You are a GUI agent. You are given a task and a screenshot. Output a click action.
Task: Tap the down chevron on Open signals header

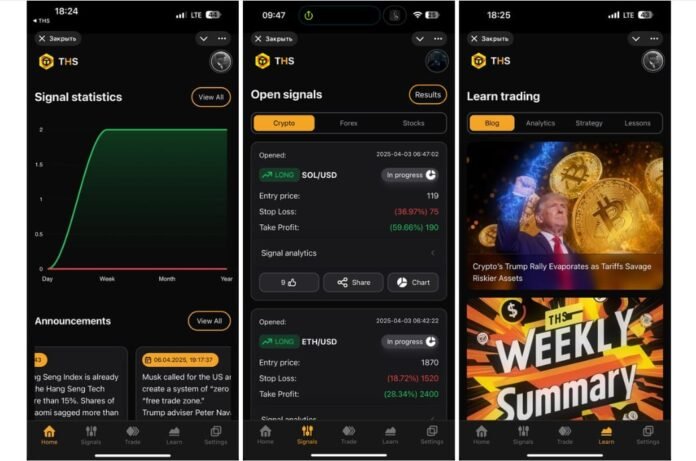click(x=419, y=39)
